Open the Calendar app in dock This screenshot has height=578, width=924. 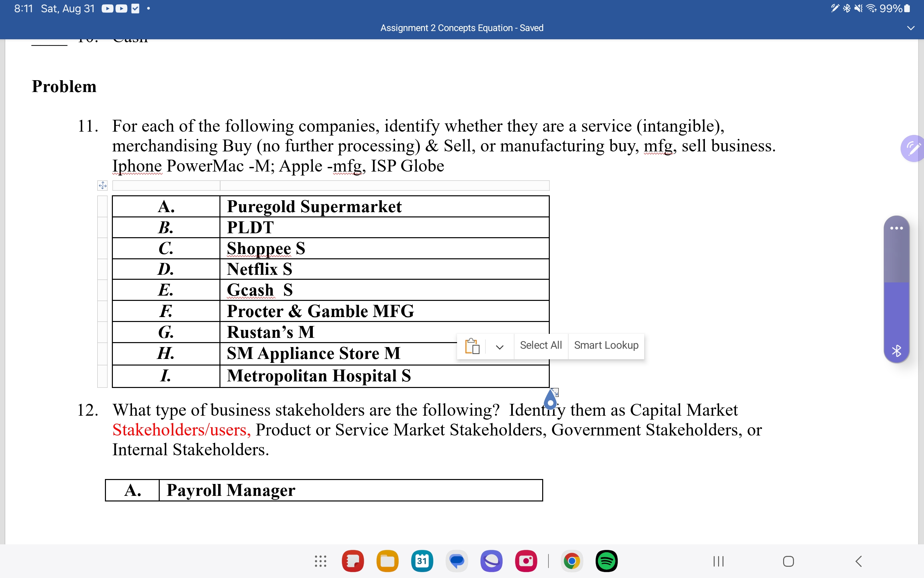[x=422, y=561]
